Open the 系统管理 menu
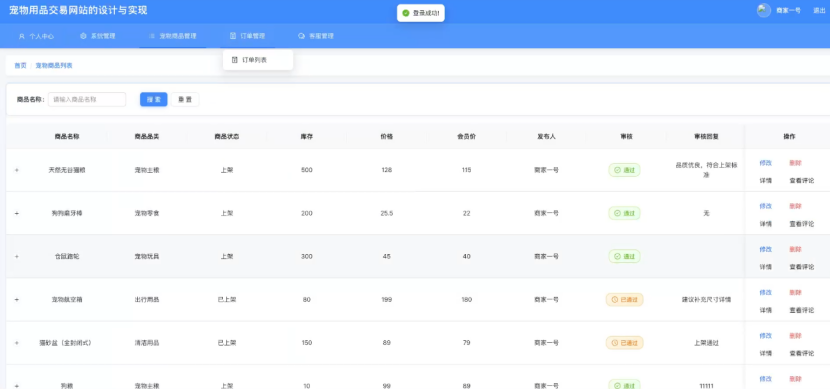This screenshot has height=389, width=830. tap(97, 36)
